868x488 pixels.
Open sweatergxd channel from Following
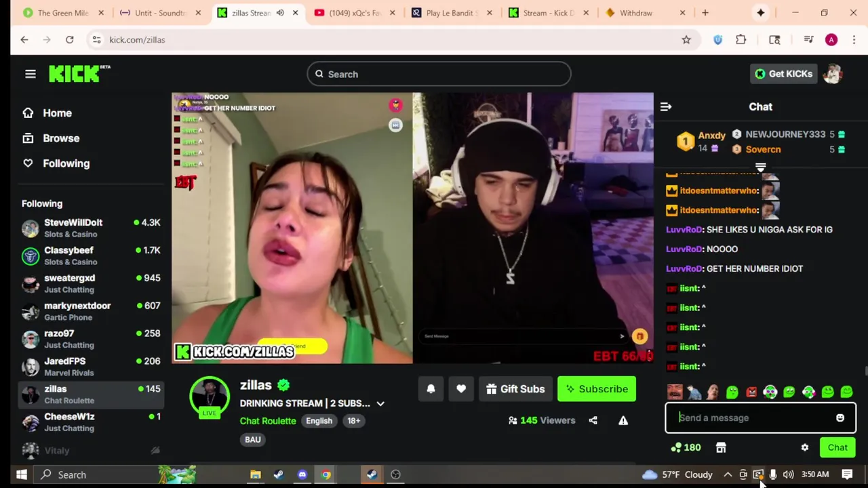[91, 283]
